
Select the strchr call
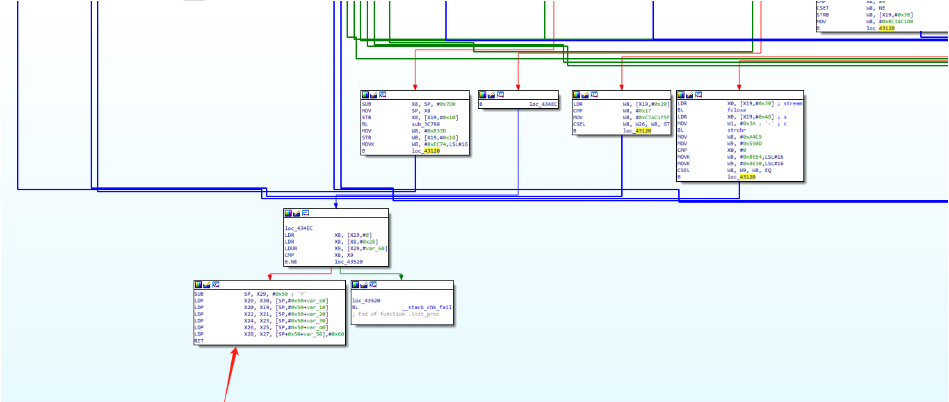tap(736, 131)
